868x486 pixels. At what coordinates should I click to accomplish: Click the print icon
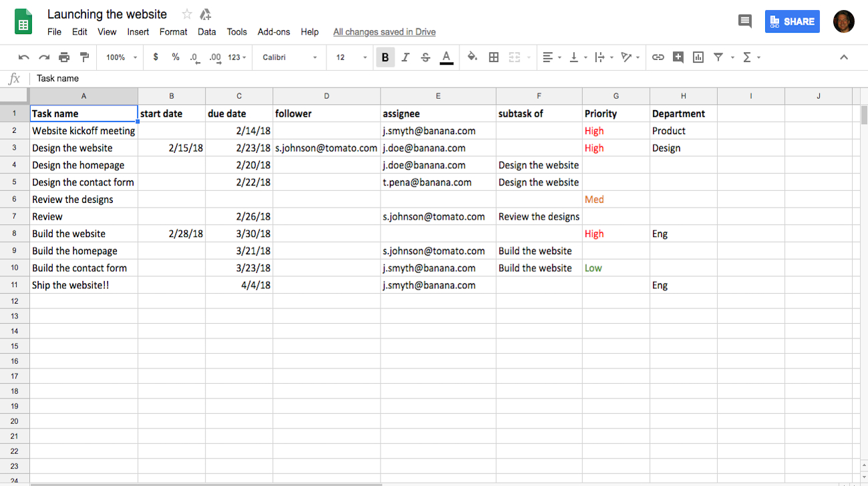pyautogui.click(x=64, y=57)
